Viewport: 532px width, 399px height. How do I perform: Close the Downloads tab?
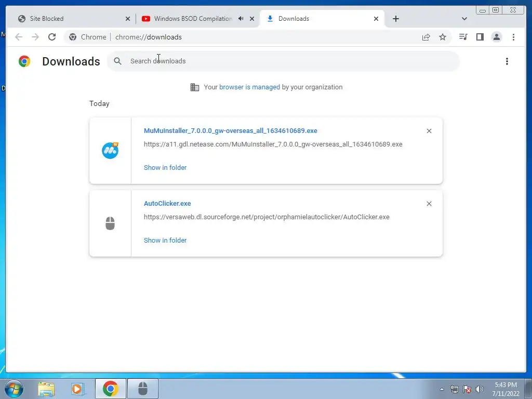coord(376,19)
